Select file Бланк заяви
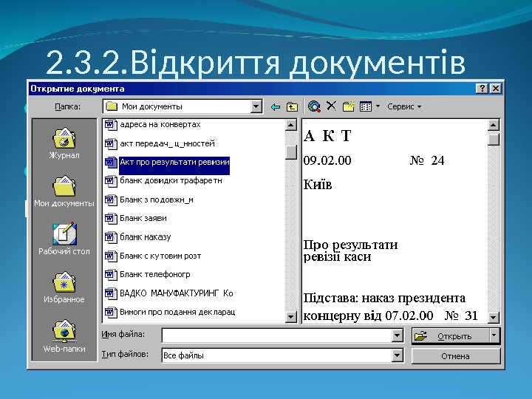The width and height of the screenshot is (532, 399). coord(143,218)
